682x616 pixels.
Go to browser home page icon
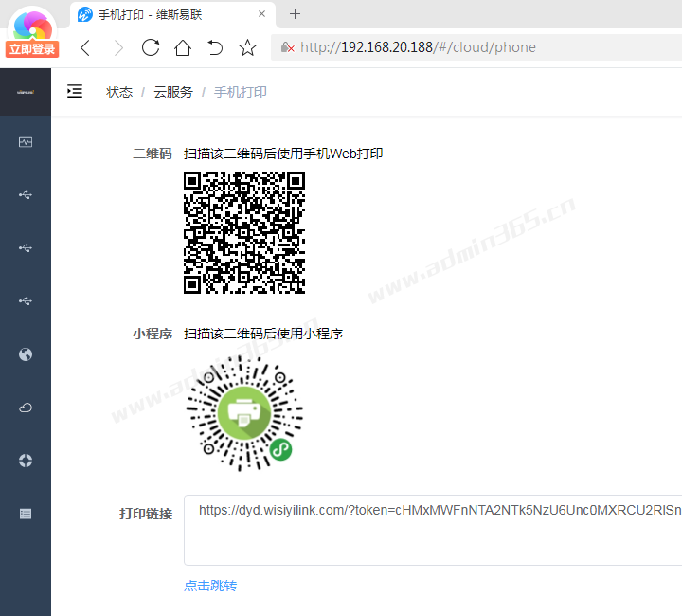click(x=183, y=47)
